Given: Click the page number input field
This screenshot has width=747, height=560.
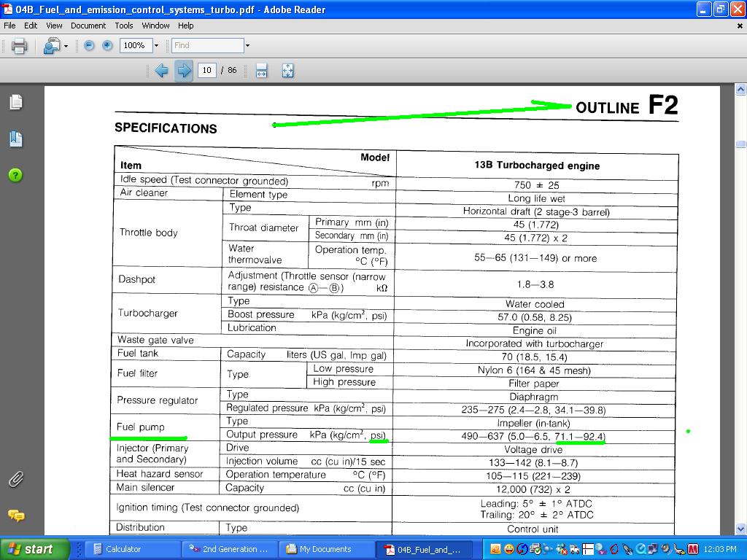Looking at the screenshot, I should (206, 71).
